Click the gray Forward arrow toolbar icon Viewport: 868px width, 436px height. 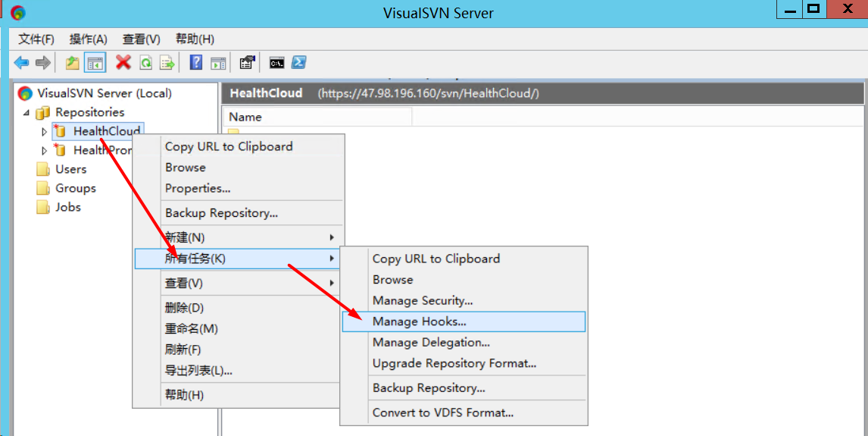tap(42, 63)
